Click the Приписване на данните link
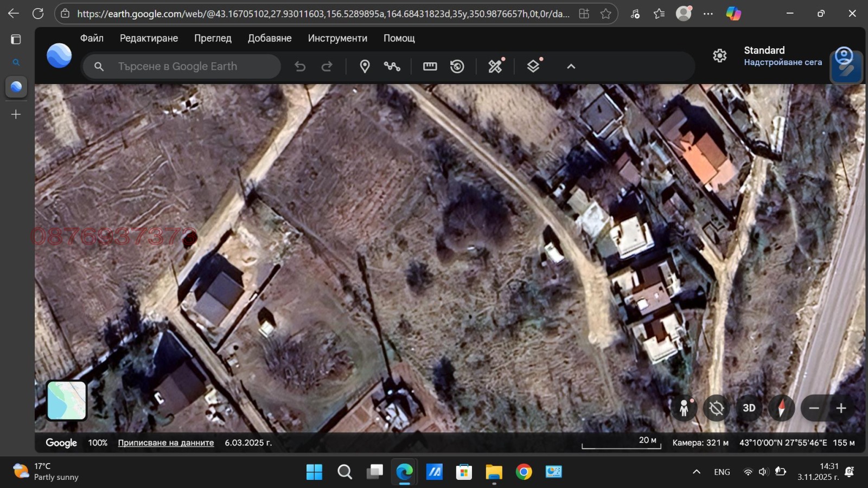868x488 pixels. point(166,442)
